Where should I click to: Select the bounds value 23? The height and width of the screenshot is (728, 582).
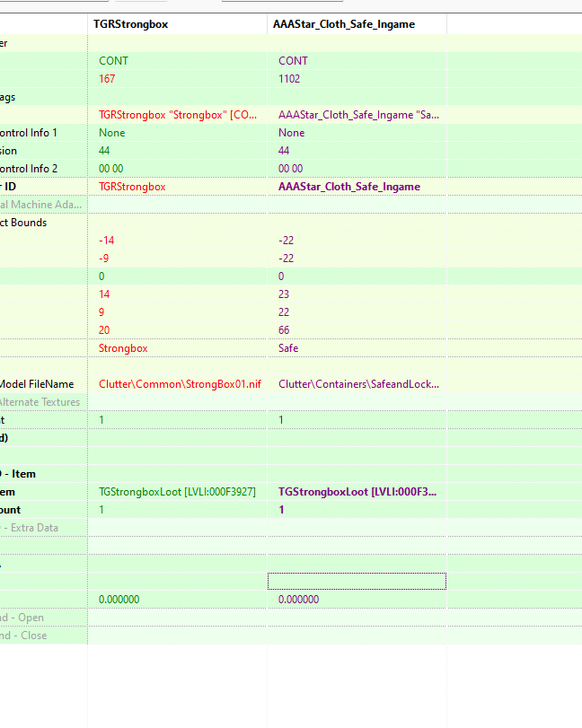coord(284,294)
